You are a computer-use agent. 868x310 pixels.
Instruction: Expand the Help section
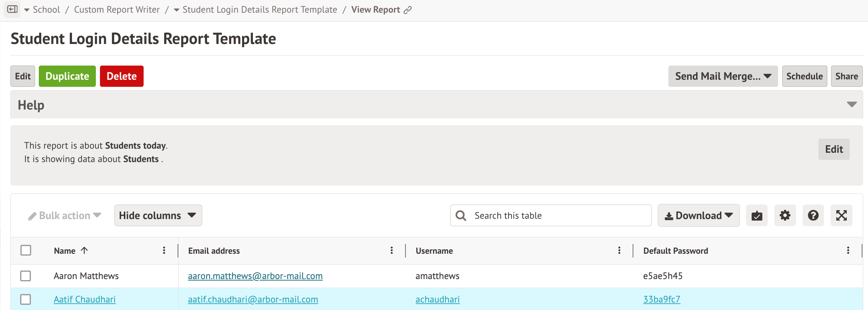852,105
